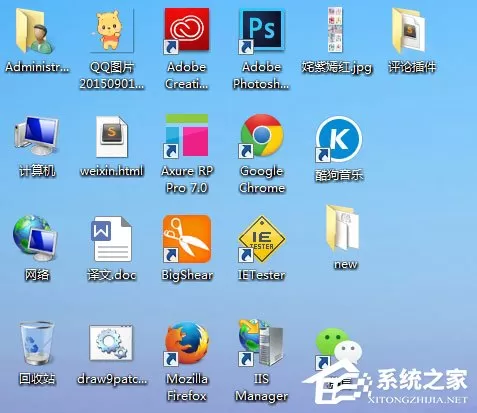Image resolution: width=477 pixels, height=413 pixels.
Task: Click the 'Administr...' label text
Action: [x=37, y=67]
